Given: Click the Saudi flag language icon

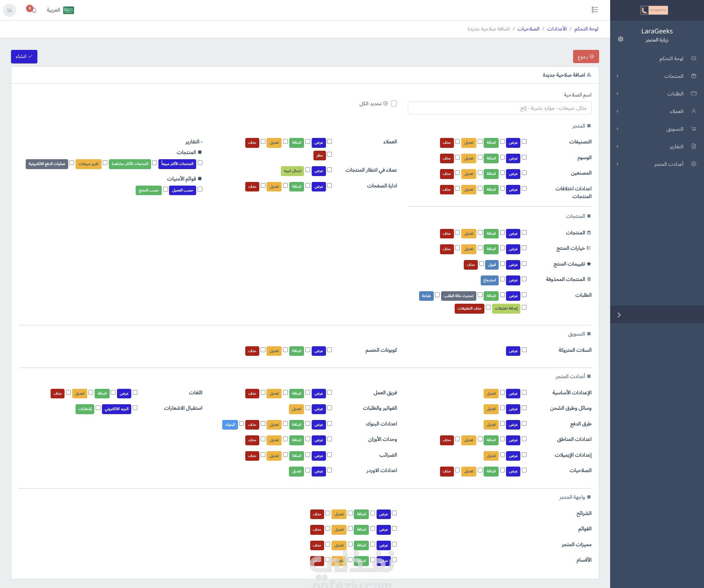Looking at the screenshot, I should tap(69, 10).
